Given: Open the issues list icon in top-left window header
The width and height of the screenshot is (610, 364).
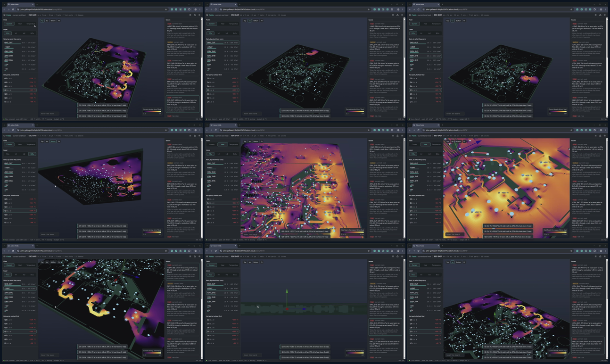Looking at the screenshot, I should 190,15.
